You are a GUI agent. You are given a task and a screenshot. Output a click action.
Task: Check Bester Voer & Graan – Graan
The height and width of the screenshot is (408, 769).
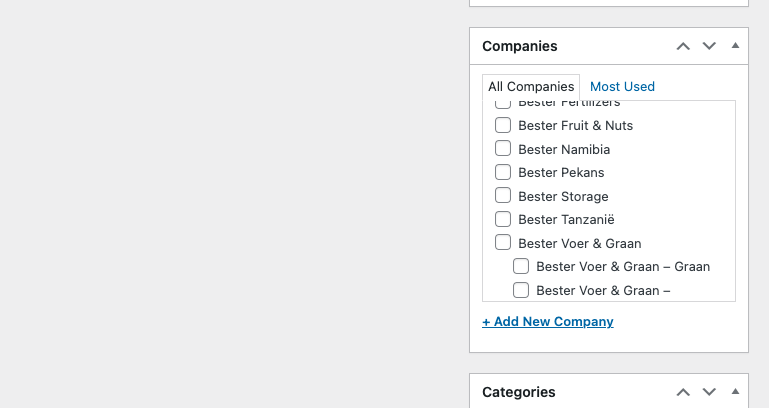[x=521, y=267]
